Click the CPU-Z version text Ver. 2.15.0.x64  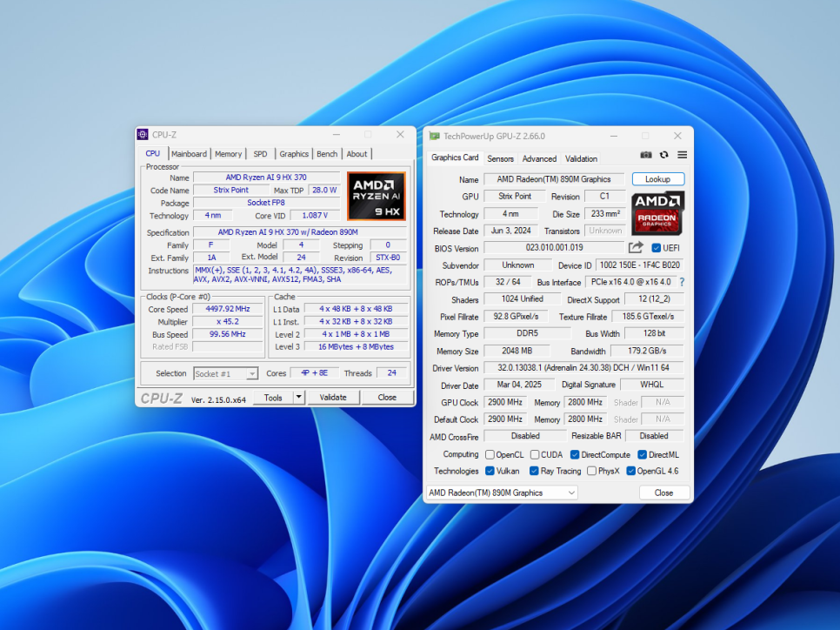click(218, 400)
